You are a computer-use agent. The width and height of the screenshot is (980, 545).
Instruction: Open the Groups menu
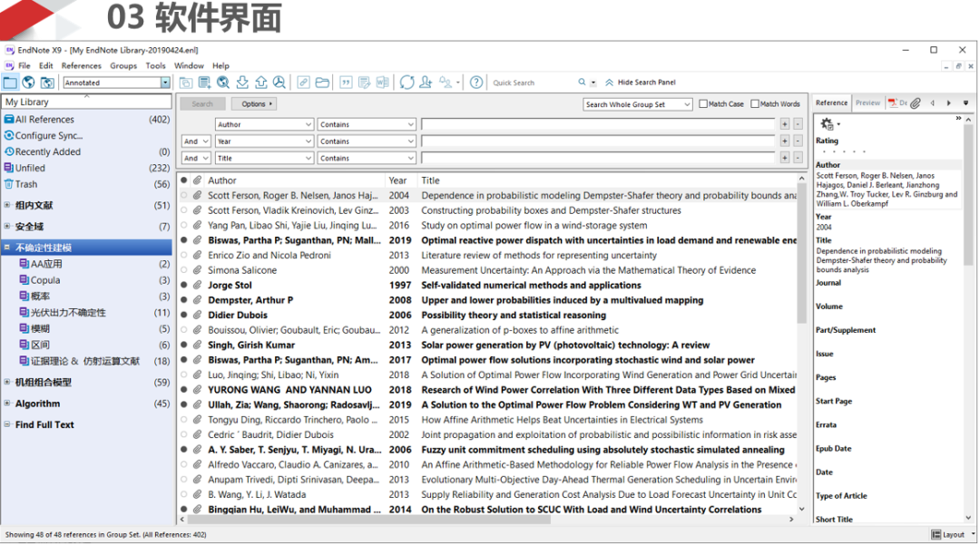tap(123, 65)
